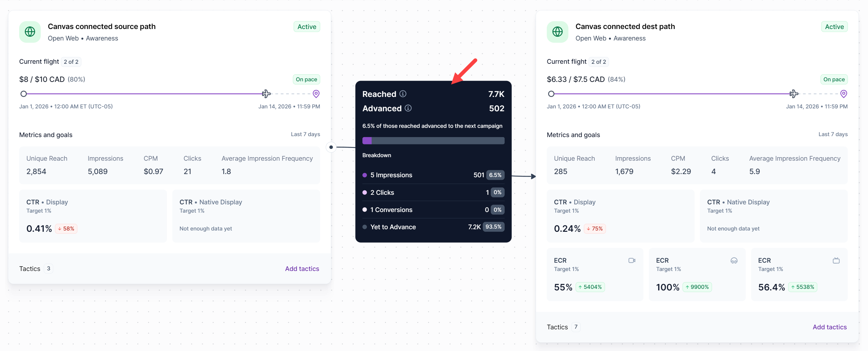Click the info icon next to Reached
Viewport: 868px width, 351px height.
[x=403, y=94]
